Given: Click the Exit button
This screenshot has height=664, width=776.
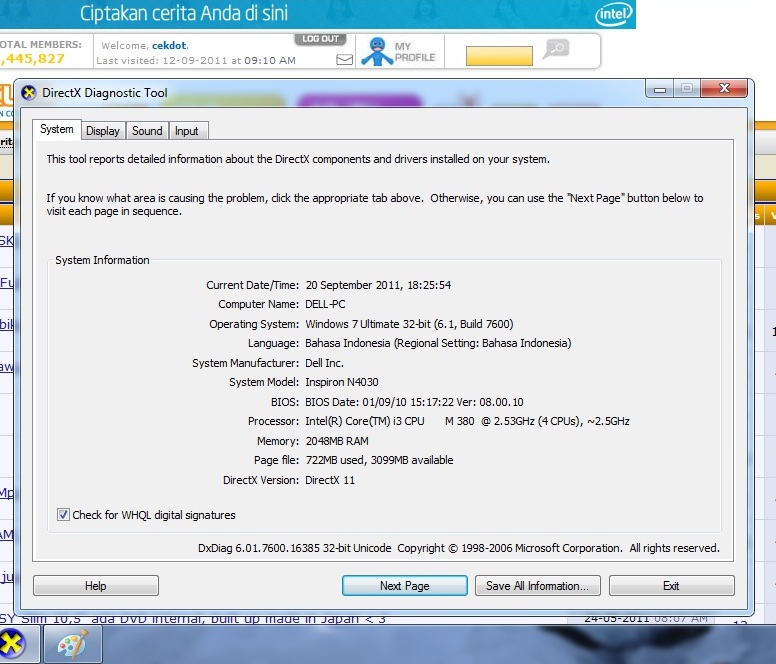Looking at the screenshot, I should pos(672,586).
